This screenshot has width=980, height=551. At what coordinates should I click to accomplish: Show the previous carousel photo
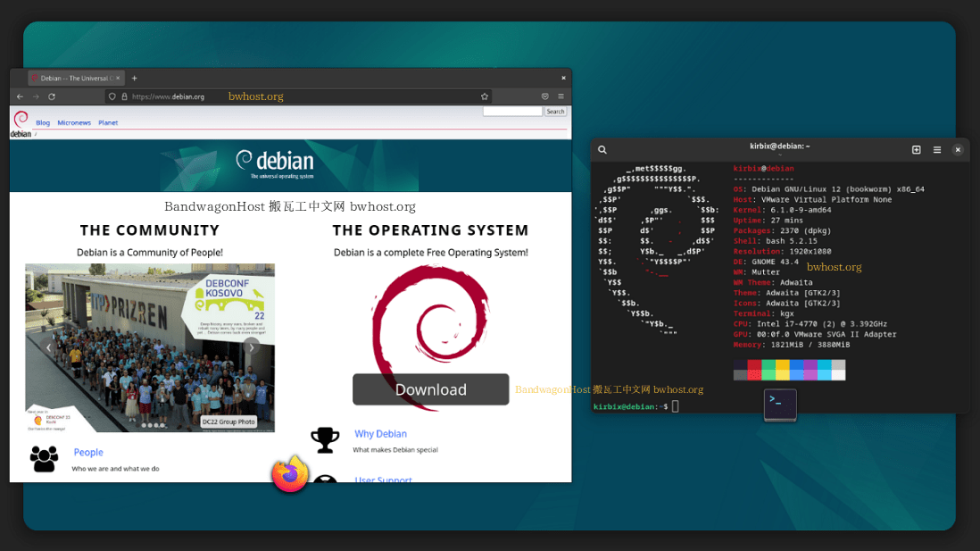tap(49, 347)
